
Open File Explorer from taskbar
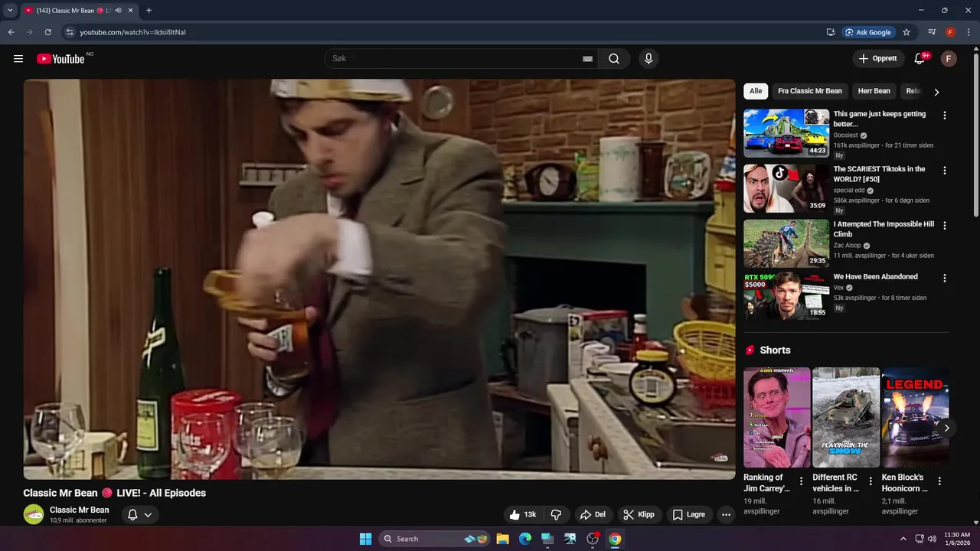coord(502,539)
